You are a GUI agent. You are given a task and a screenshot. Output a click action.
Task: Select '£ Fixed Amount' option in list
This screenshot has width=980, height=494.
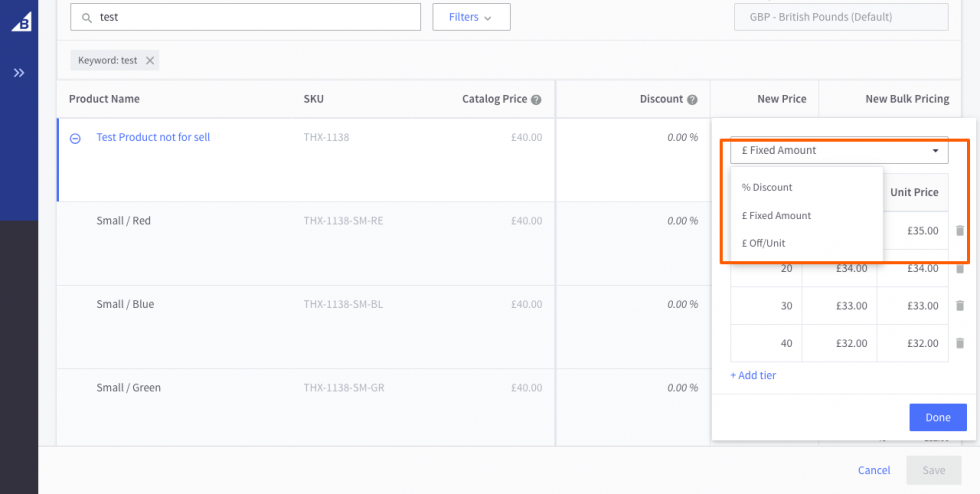(776, 215)
